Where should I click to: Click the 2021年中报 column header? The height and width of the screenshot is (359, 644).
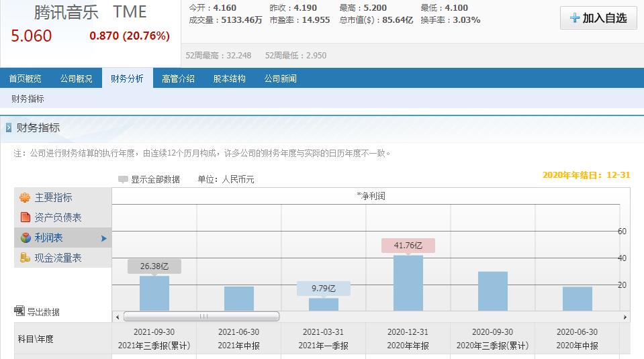[x=239, y=338]
